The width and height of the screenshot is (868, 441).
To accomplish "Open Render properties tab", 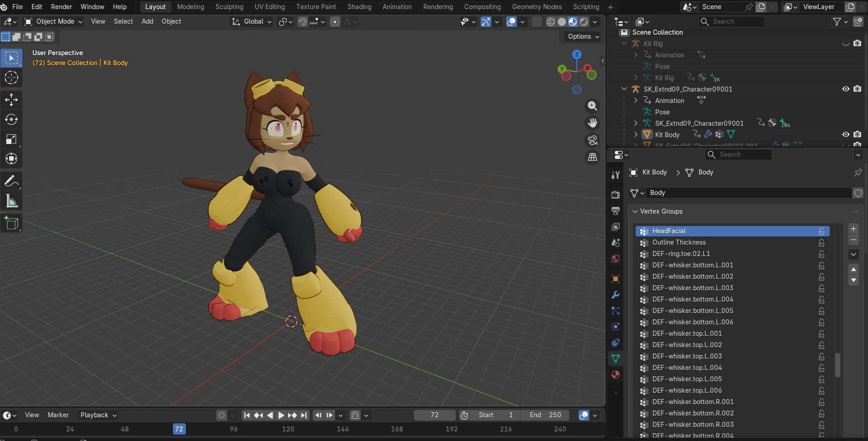I will pos(616,195).
